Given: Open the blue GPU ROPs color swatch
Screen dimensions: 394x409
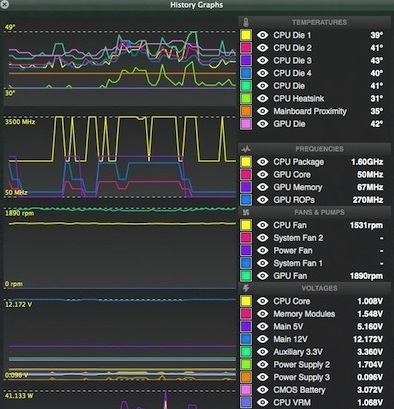Looking at the screenshot, I should coord(246,200).
